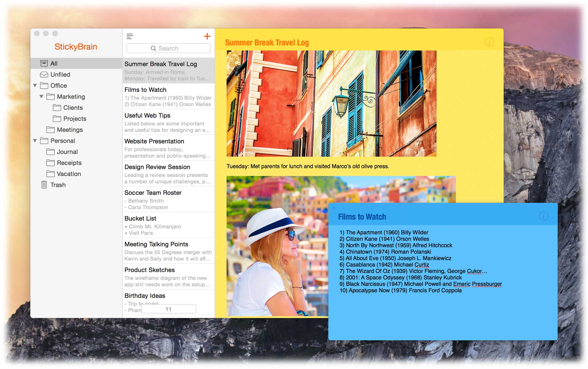Image resolution: width=588 pixels, height=369 pixels.
Task: Click the Summer Break Travel Log yellow title
Action: pos(267,42)
